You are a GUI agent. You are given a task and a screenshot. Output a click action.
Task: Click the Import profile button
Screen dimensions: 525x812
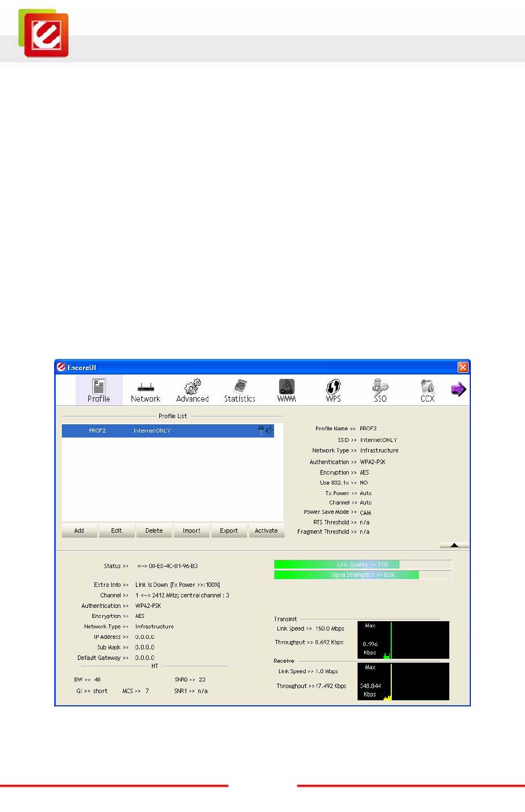pos(192,530)
